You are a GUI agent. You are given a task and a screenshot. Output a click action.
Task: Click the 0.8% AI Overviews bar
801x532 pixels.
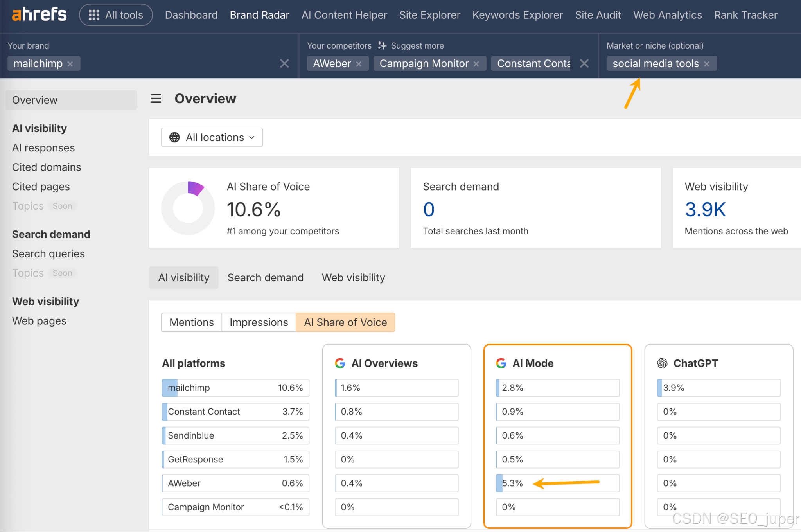click(397, 412)
